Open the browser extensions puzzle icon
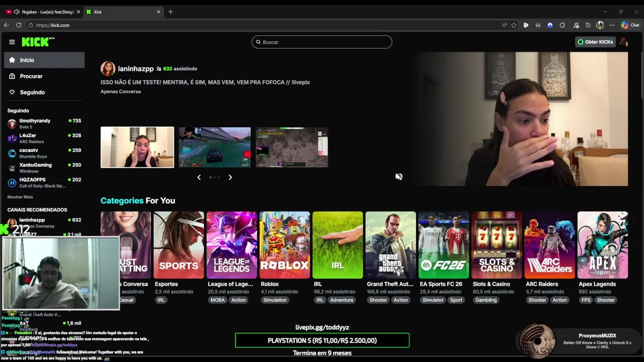 562,25
